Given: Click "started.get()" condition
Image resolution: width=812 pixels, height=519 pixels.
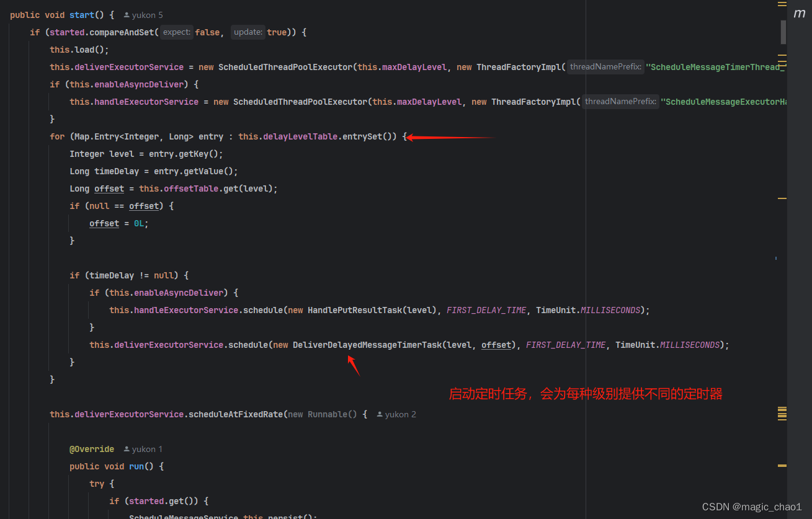Looking at the screenshot, I should 164,501.
